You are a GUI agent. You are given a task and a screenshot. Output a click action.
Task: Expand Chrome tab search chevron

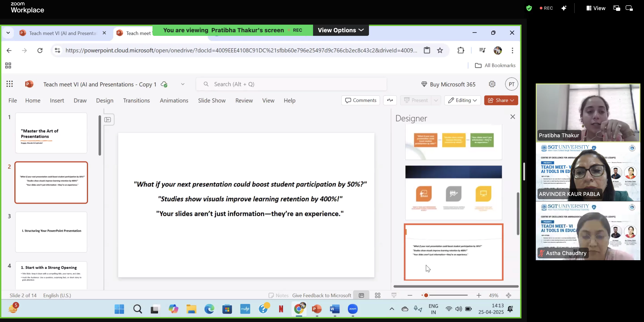click(x=8, y=33)
